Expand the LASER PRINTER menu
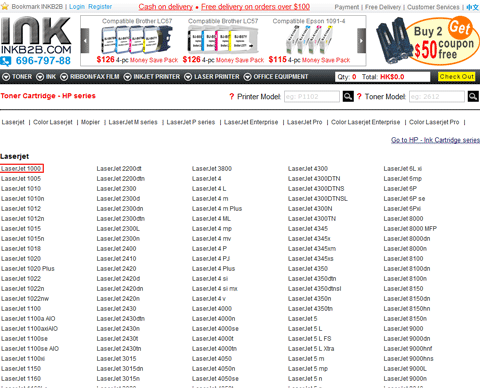 212,77
